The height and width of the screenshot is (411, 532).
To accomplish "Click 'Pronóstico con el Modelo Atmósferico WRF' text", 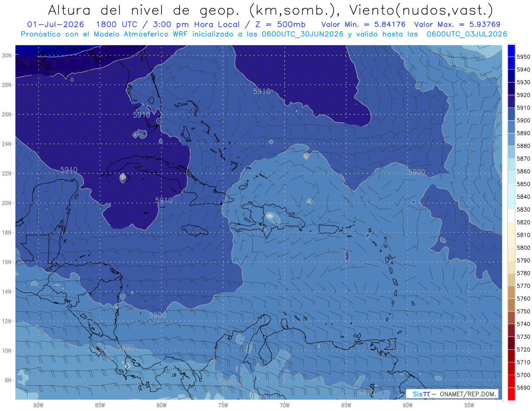I will pos(106,34).
